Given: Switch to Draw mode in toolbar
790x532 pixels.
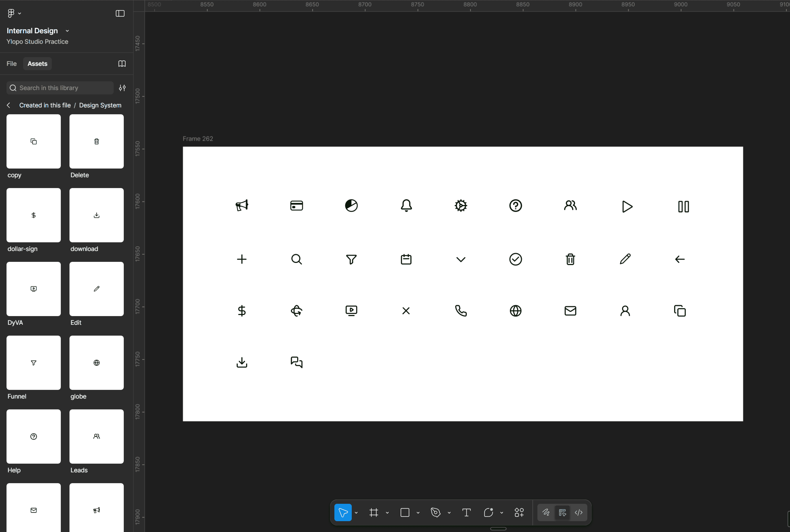Looking at the screenshot, I should 546,512.
